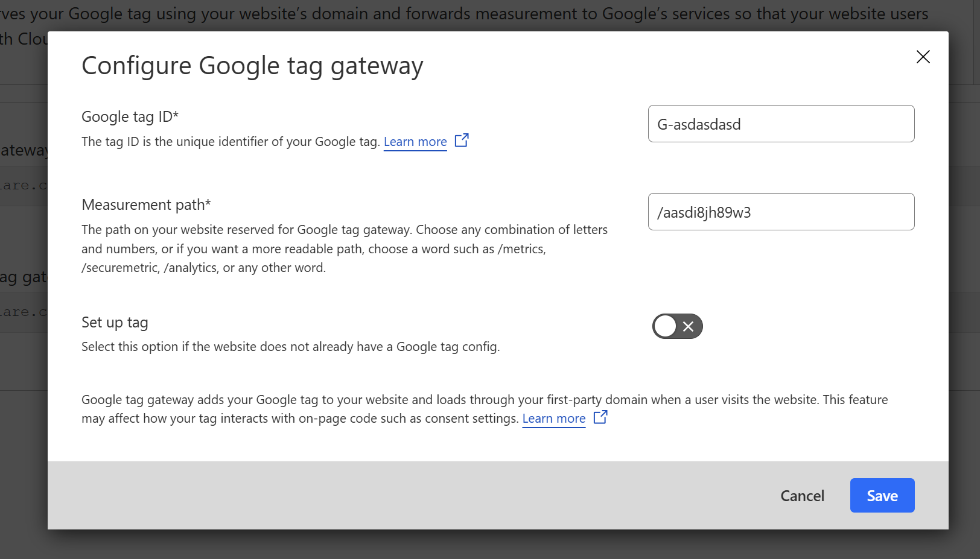Select the Google tag ID input field
Image resolution: width=980 pixels, height=559 pixels.
point(781,124)
